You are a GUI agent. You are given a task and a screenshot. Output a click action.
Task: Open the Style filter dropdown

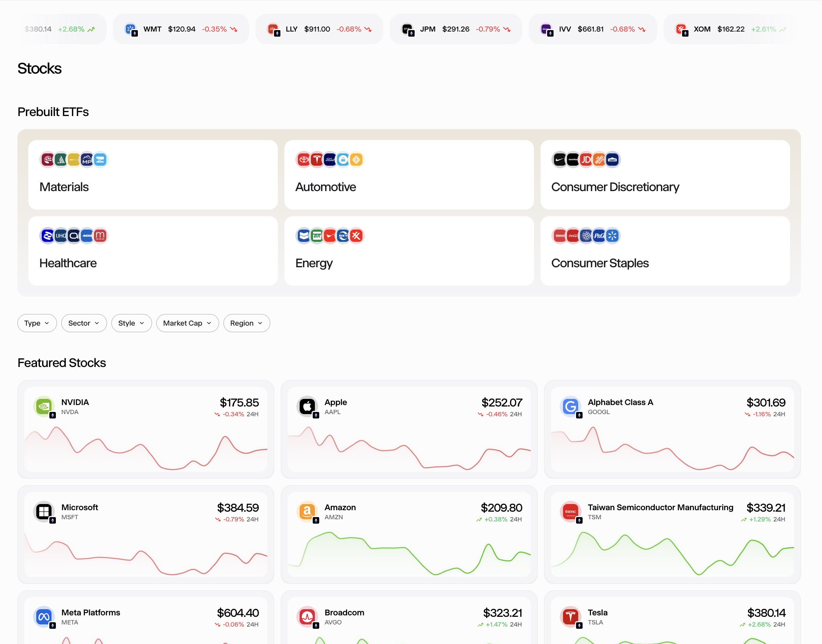click(131, 323)
